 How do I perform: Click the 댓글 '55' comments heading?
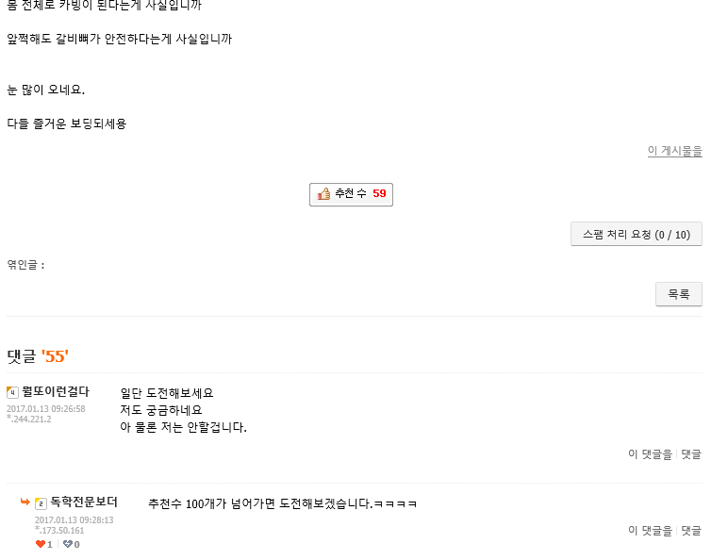click(x=38, y=356)
